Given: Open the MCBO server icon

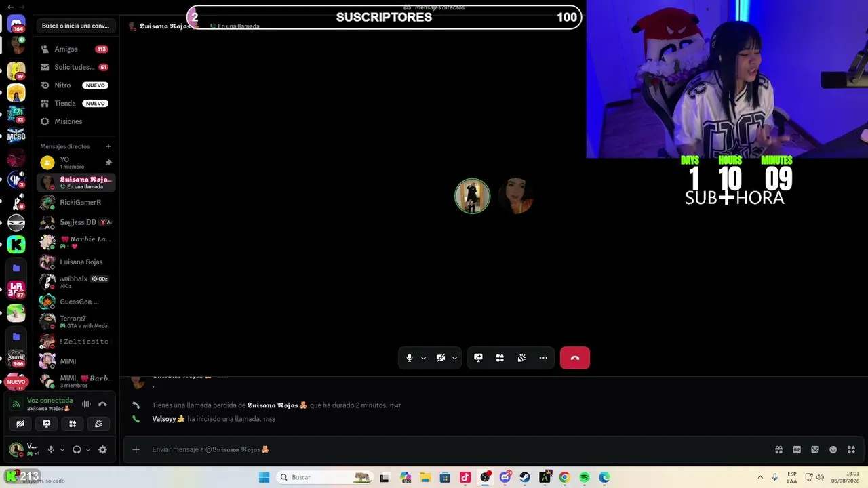Looking at the screenshot, I should pyautogui.click(x=16, y=136).
